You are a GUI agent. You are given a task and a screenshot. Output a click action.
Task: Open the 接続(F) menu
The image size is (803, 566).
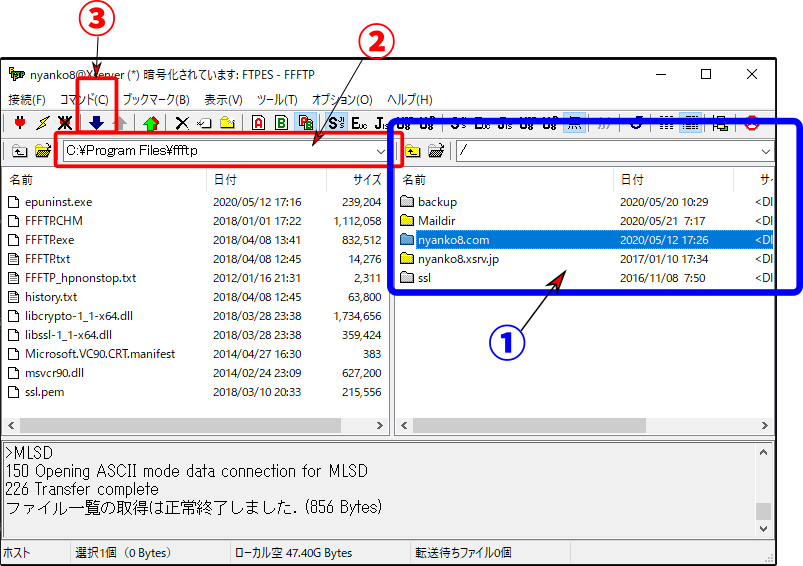[27, 99]
